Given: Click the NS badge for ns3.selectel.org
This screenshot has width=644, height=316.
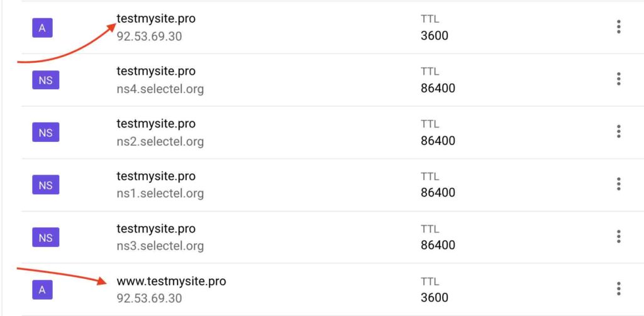Looking at the screenshot, I should (45, 237).
